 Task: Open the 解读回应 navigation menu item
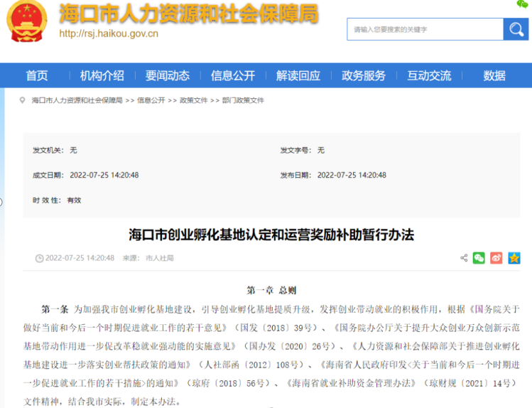(x=298, y=75)
